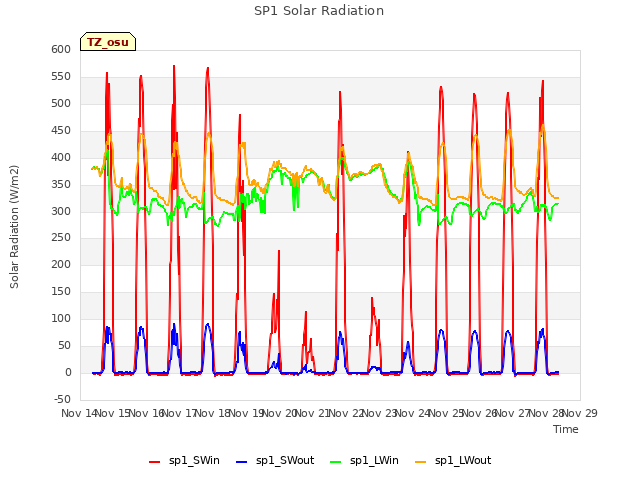
Task: Click the 450 y-axis tick label
Action: pos(61,130)
